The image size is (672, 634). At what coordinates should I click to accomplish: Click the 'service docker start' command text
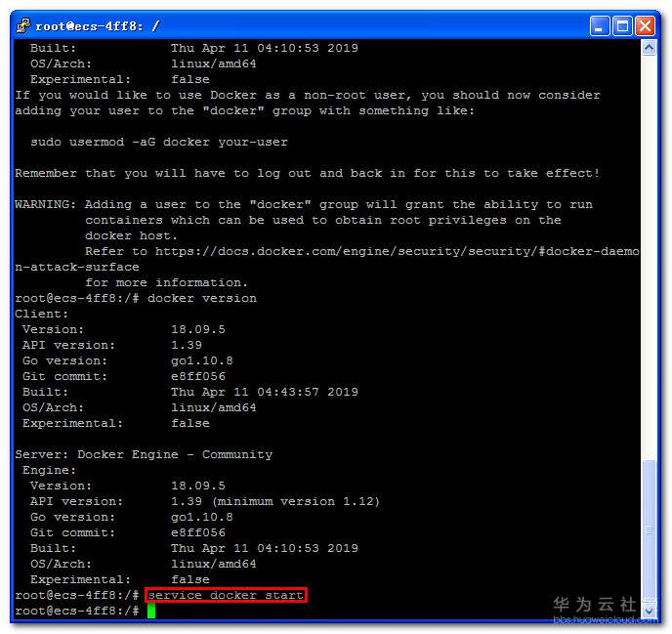[x=226, y=595]
